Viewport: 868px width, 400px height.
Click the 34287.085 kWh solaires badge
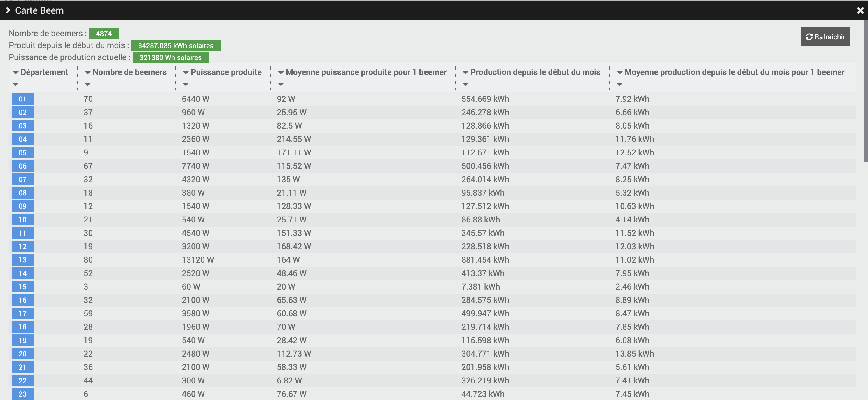(x=176, y=45)
